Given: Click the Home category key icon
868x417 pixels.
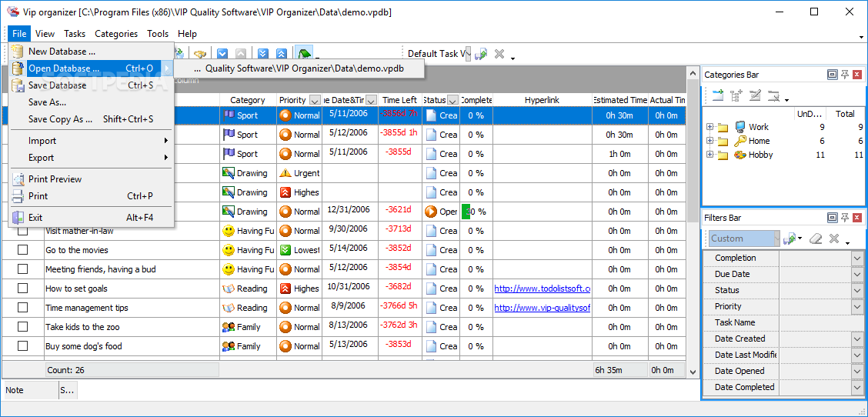Looking at the screenshot, I should (x=740, y=141).
